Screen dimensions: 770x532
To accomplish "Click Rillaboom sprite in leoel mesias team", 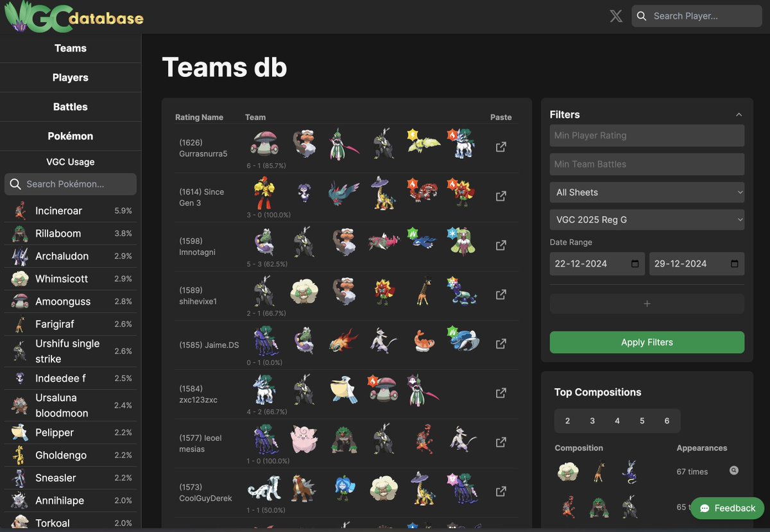I will coord(344,441).
